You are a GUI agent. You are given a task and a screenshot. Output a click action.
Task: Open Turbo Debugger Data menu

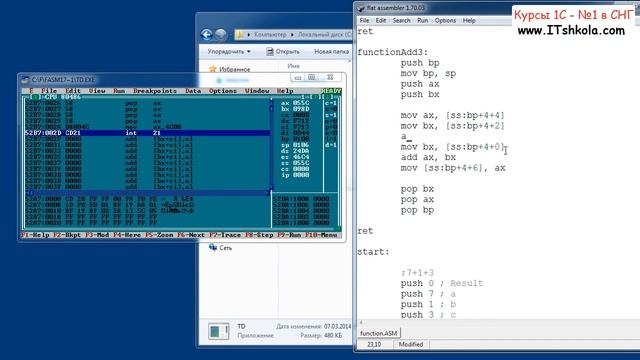point(193,91)
